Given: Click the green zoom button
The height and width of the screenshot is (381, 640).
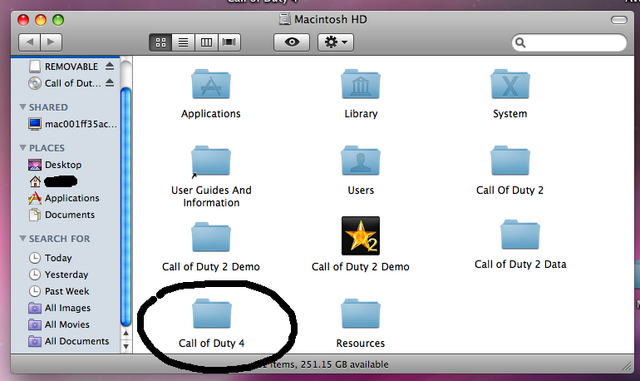Looking at the screenshot, I should (58, 20).
